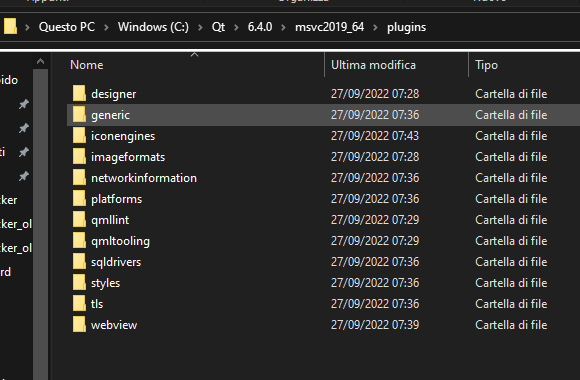Expand chevron after Windows (C:) breadcrumb
This screenshot has width=580, height=380.
200,27
